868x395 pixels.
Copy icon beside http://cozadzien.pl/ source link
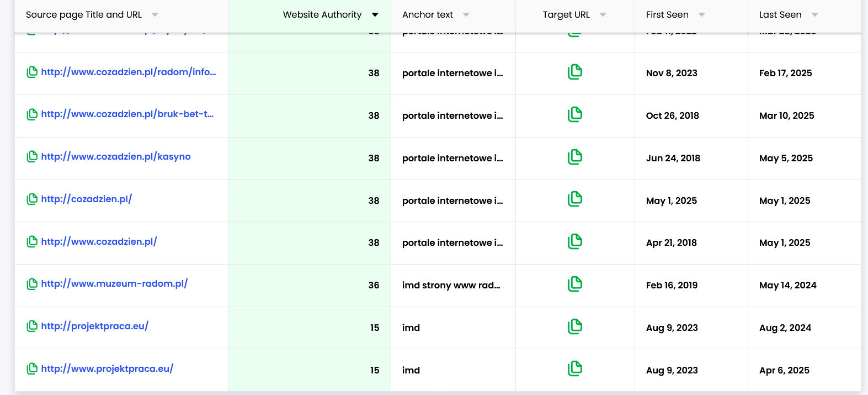point(32,199)
